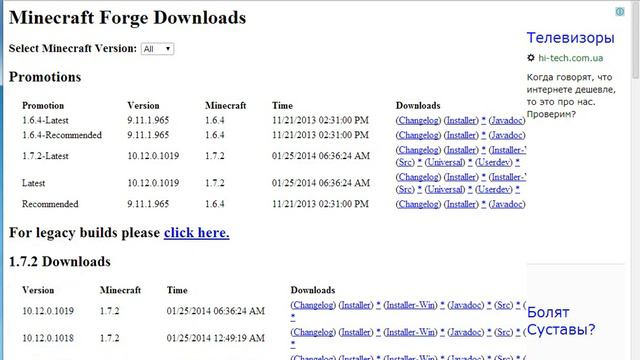640x360 pixels.
Task: Click the asterisk after Src in 1.7.2-Latest row
Action: tap(420, 162)
